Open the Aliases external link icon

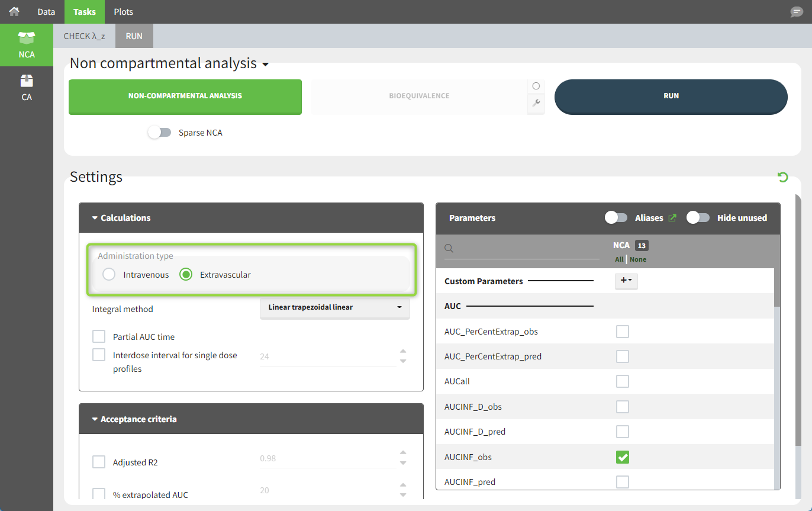click(672, 218)
